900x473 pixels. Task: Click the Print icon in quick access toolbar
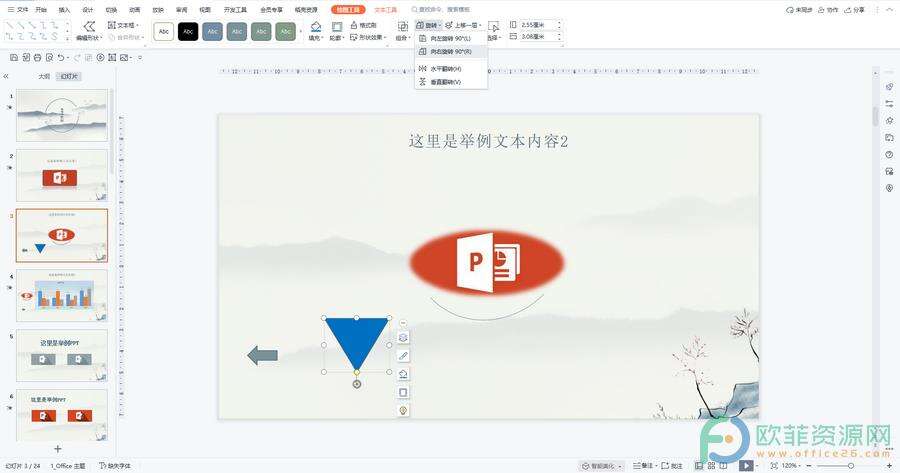(x=37, y=57)
